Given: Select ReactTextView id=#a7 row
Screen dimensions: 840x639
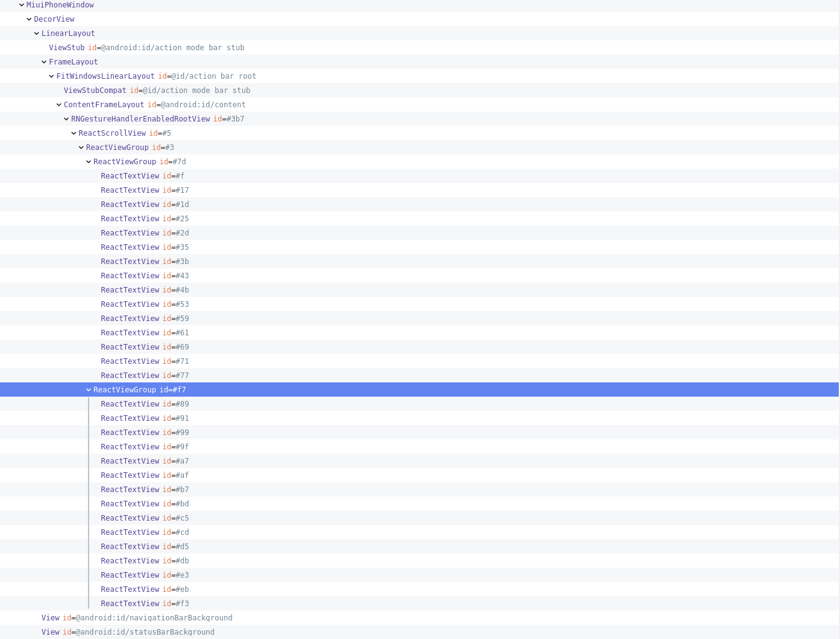Looking at the screenshot, I should [419, 461].
